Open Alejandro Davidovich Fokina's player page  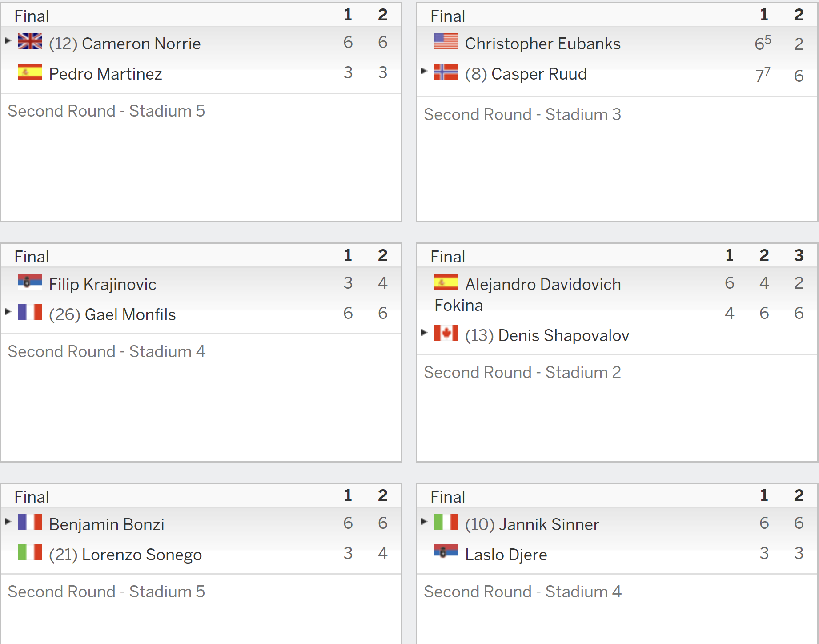click(528, 294)
